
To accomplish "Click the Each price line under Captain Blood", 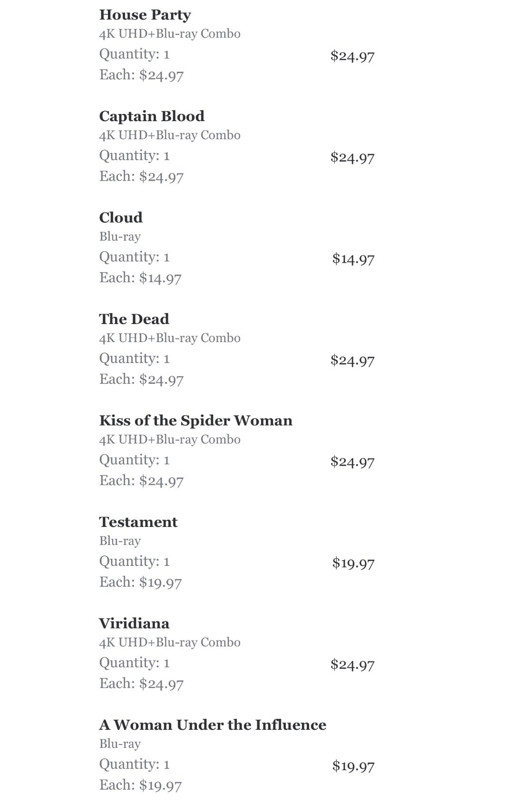I will 141,177.
